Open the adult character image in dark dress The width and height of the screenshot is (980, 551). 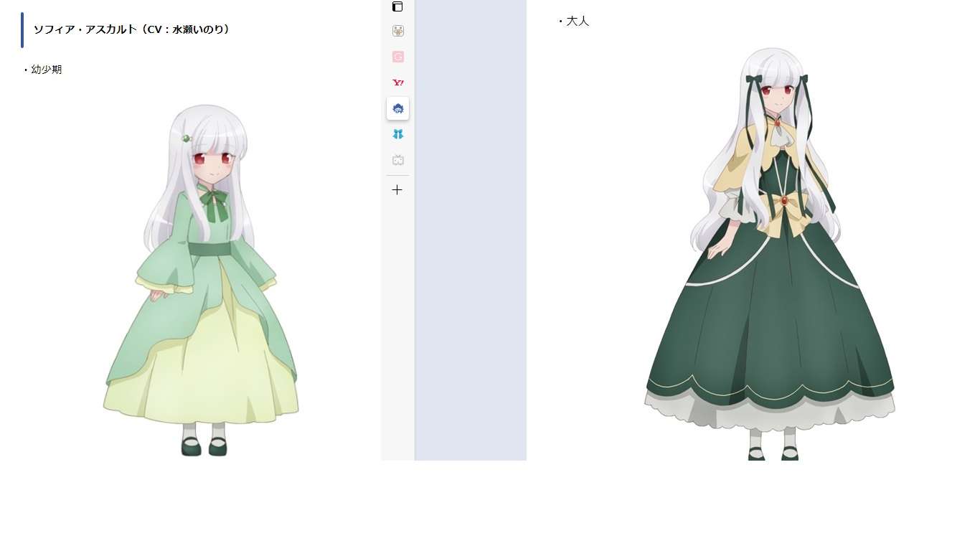point(770,253)
